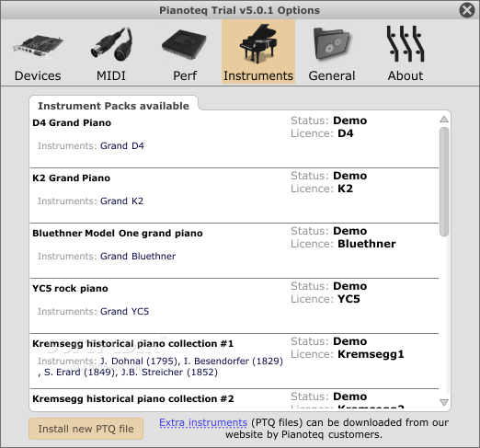Select the YC5 rock piano title
The image size is (480, 448).
70,289
